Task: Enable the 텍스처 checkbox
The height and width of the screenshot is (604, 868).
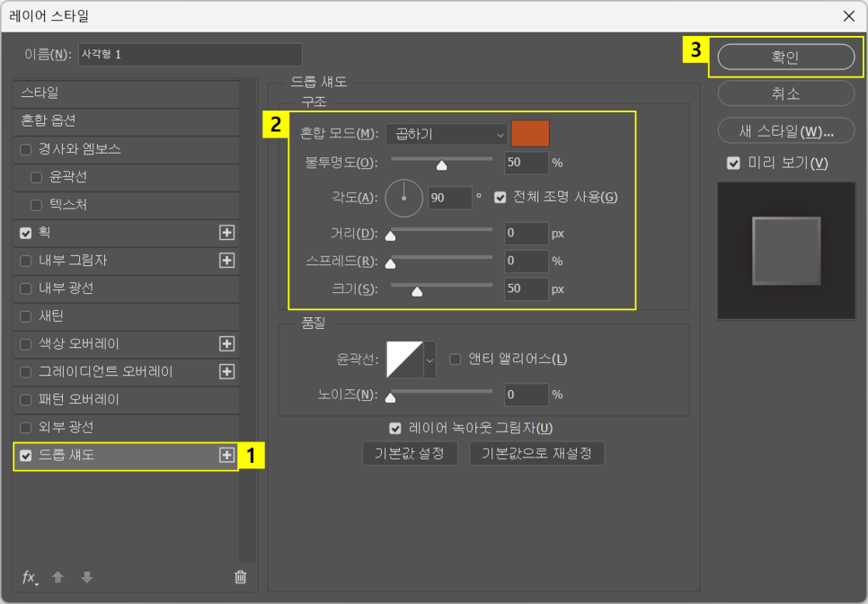Action: 37,206
